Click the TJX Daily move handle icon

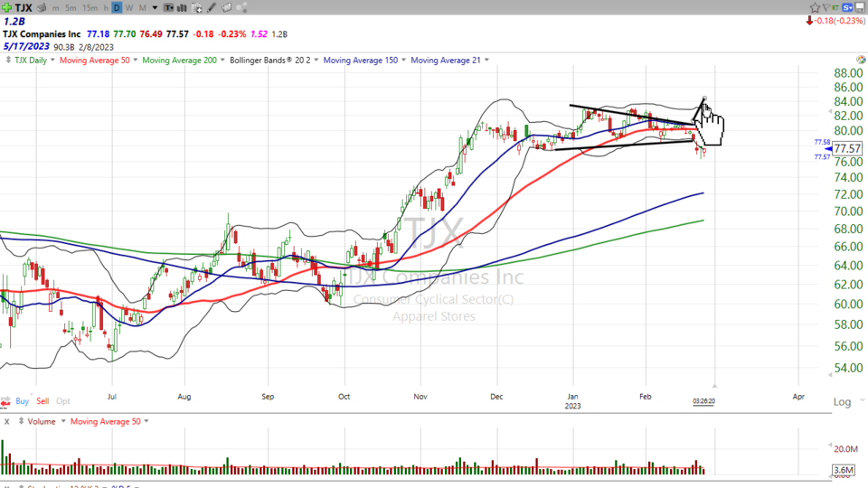tap(8, 60)
